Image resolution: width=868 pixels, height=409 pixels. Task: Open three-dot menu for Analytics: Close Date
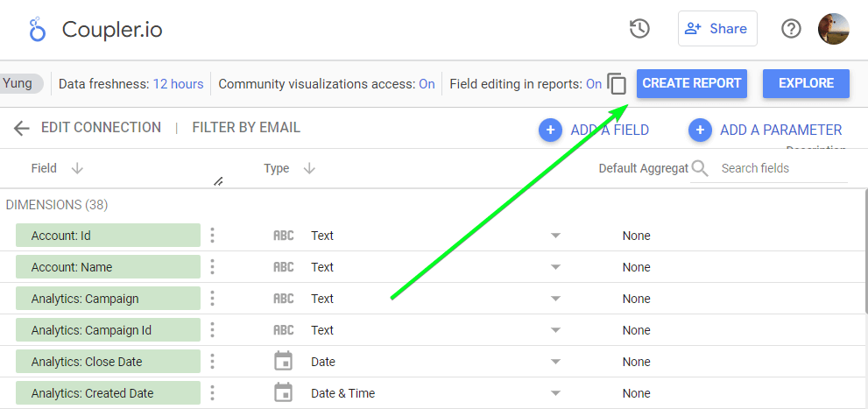212,362
